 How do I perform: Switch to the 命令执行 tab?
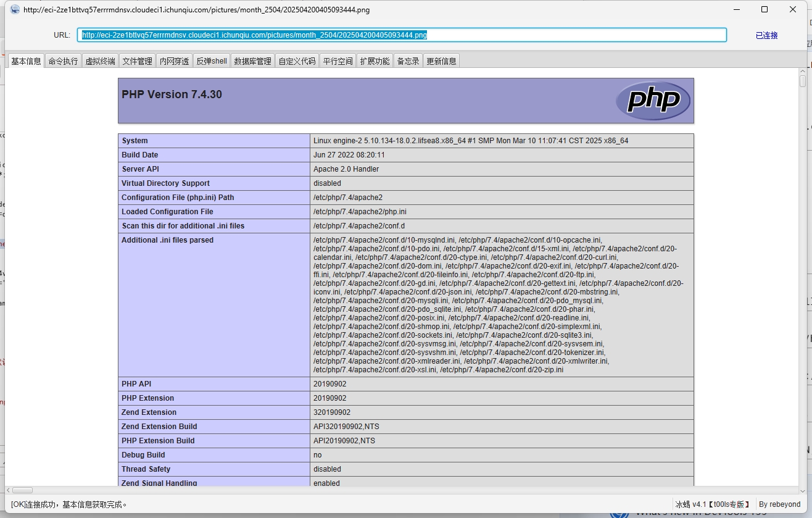pos(63,61)
